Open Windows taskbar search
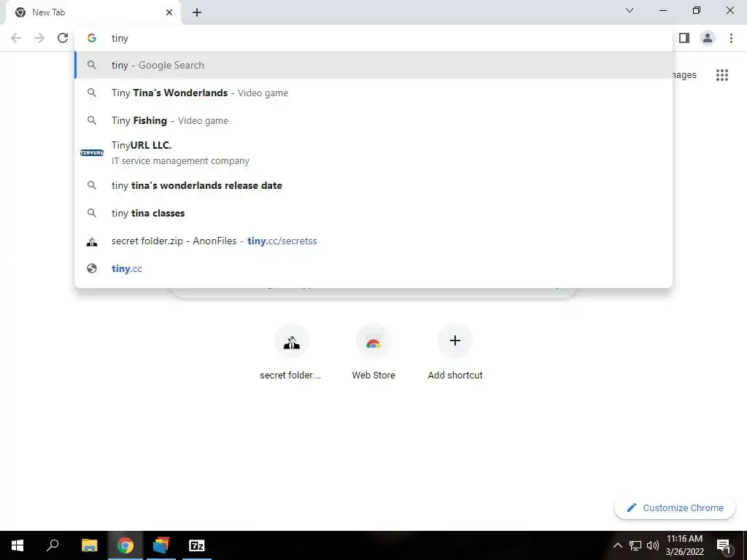The height and width of the screenshot is (560, 747). coord(53,545)
